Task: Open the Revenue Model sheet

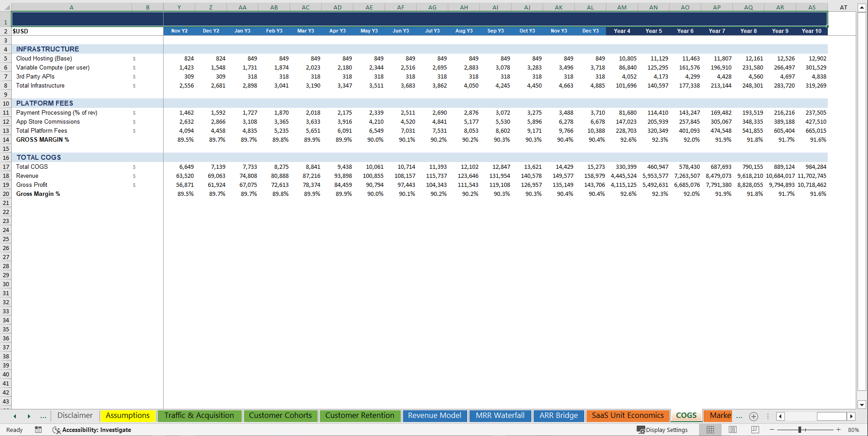Action: [x=435, y=416]
